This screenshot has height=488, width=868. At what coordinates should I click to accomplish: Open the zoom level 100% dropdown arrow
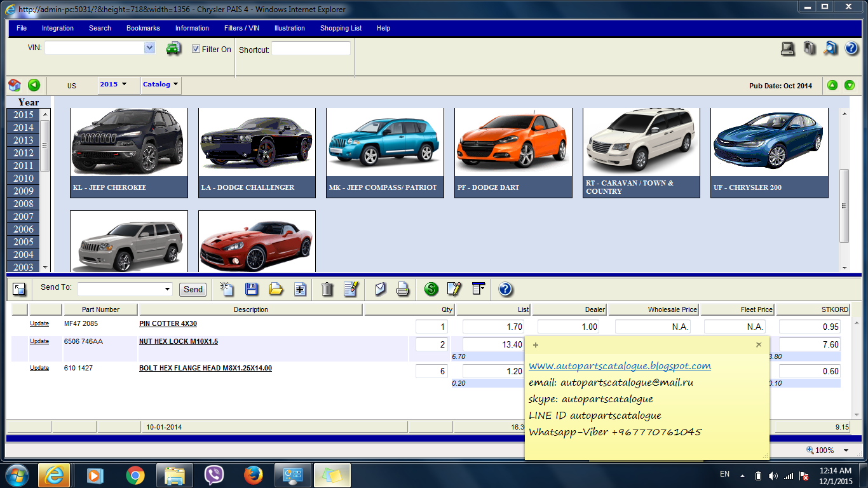click(846, 451)
